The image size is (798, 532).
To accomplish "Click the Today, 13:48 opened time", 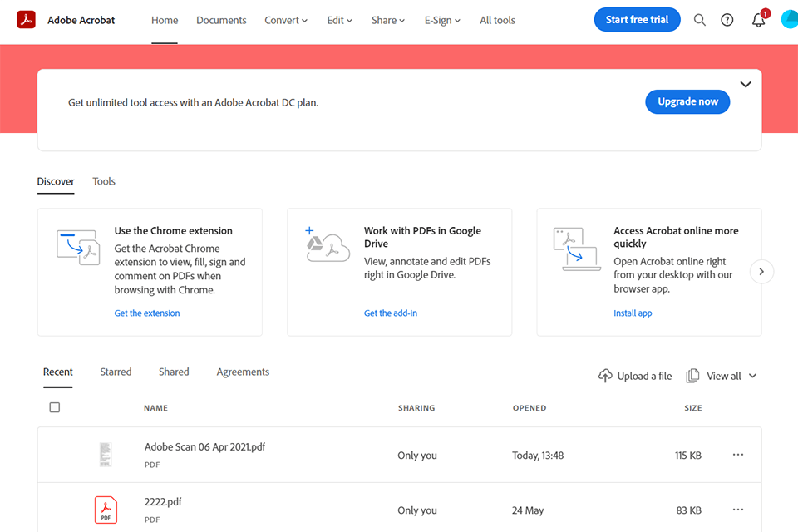I will click(538, 456).
